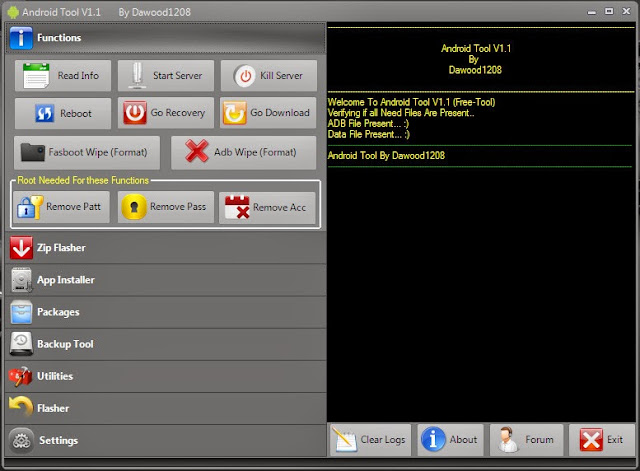
Task: Click the Adb Wipe red X icon
Action: [x=197, y=151]
